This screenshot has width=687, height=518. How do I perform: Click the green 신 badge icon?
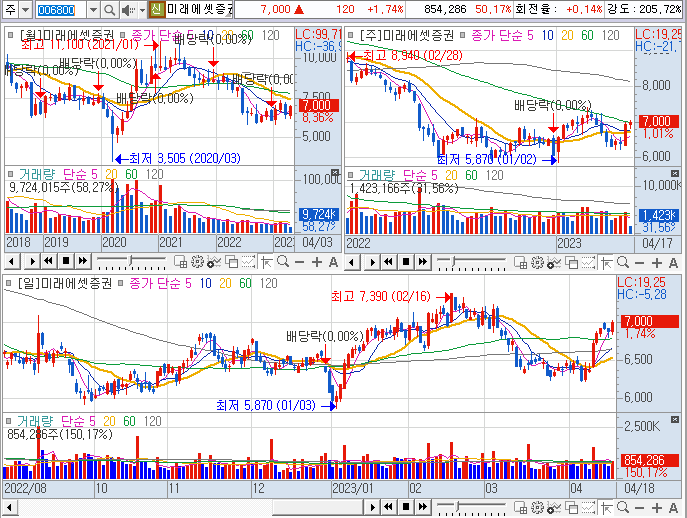pos(157,9)
